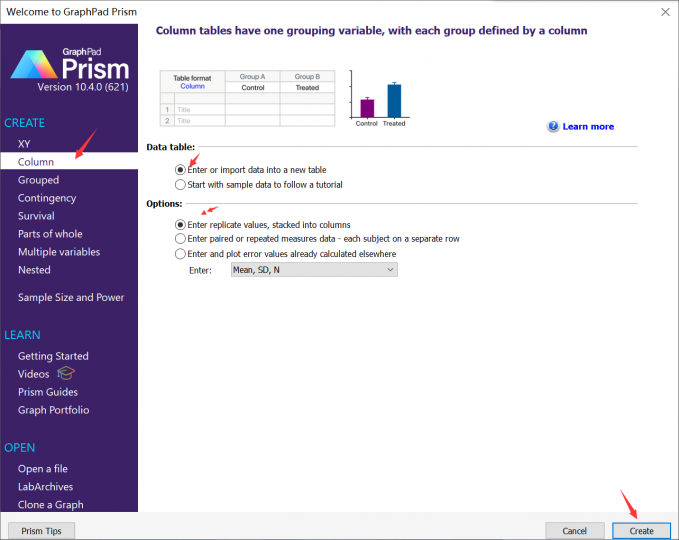Open Prism Guides
This screenshot has width=679, height=540.
pyautogui.click(x=48, y=392)
